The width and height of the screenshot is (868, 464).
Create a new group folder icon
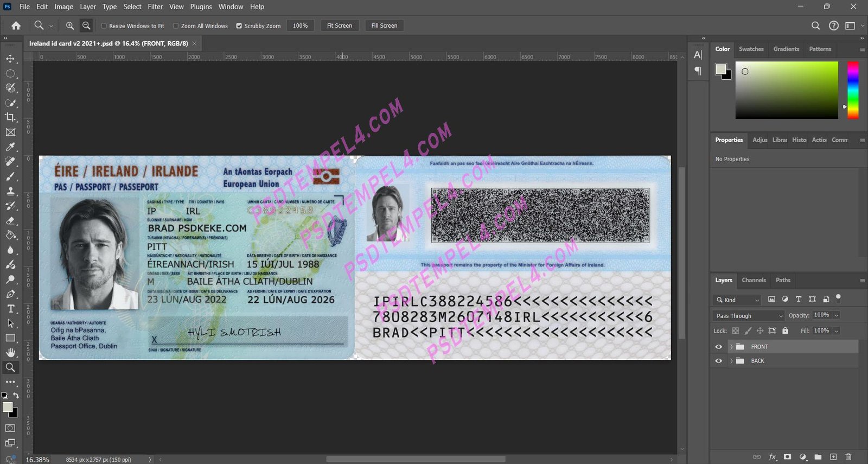(818, 457)
